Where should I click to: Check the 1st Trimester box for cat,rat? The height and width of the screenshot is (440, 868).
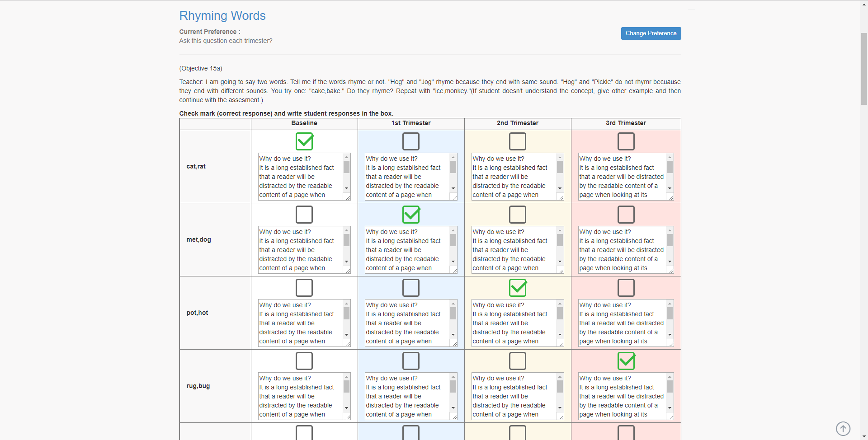click(x=410, y=141)
